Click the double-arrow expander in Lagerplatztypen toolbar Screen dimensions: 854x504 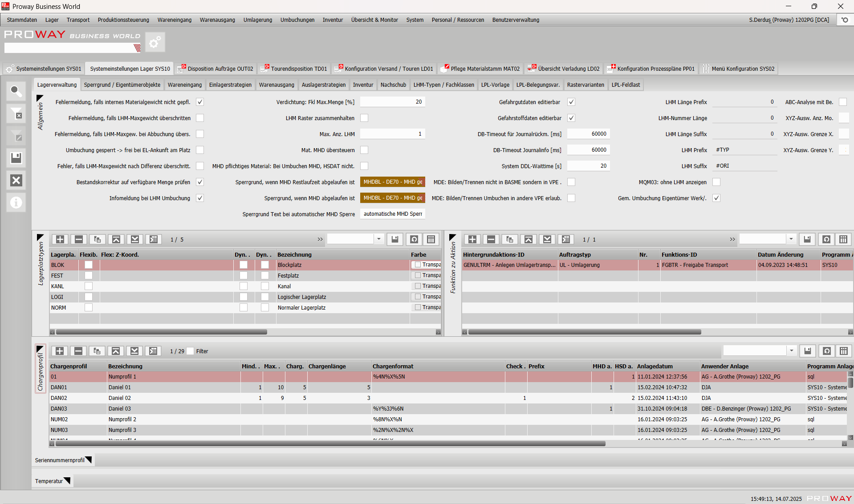pyautogui.click(x=320, y=239)
